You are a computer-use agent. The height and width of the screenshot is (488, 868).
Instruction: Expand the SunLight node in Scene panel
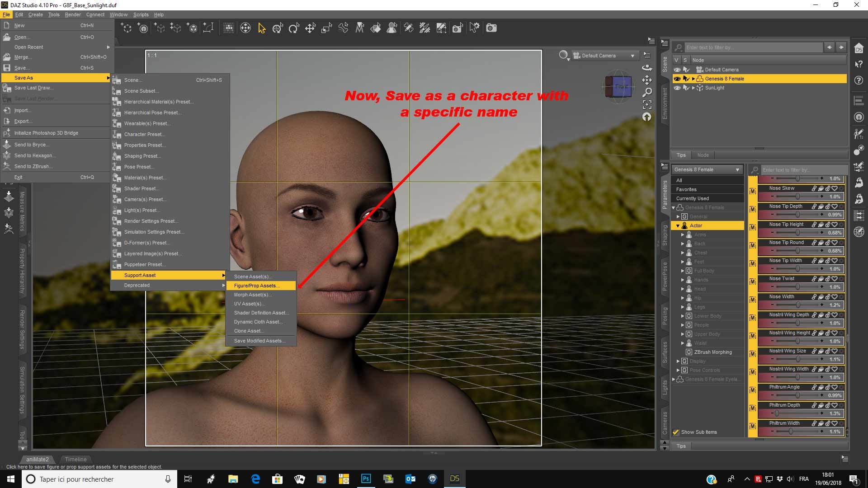click(693, 88)
